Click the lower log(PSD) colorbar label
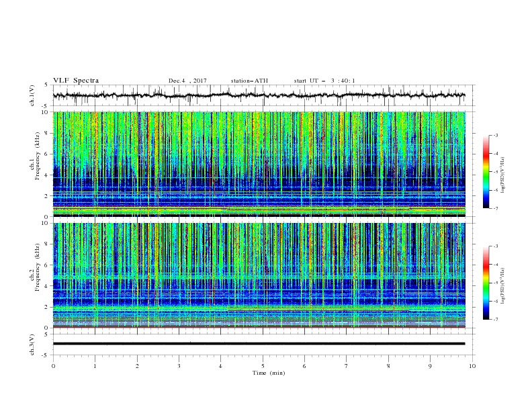The image size is (532, 411). tap(502, 286)
